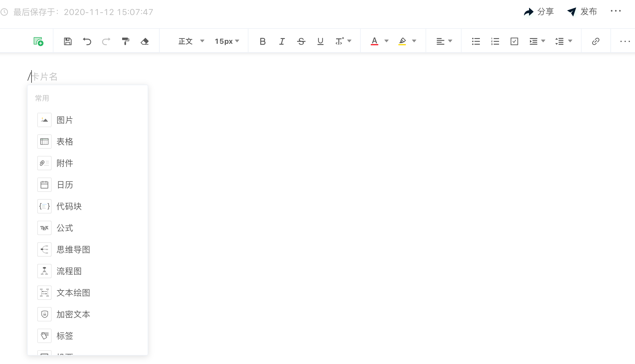Choose 代码块 from the card menu
This screenshot has width=635, height=364.
coord(69,206)
